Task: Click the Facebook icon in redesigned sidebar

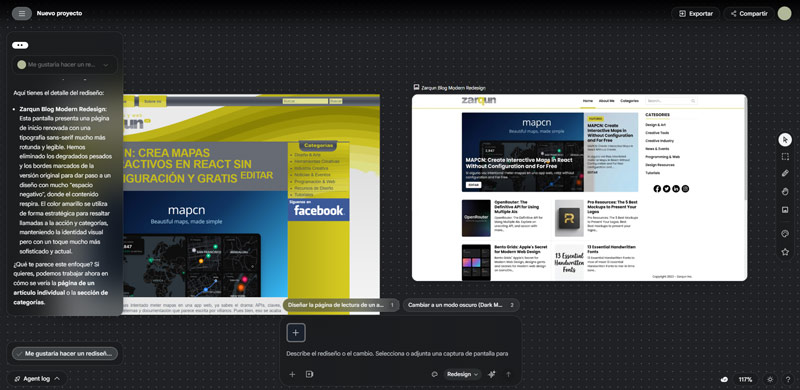Action: pos(657,188)
